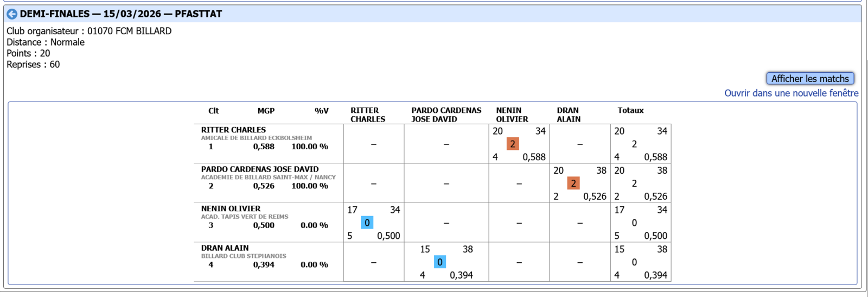Click orange 2 badge in Ritter Charles row
This screenshot has width=868, height=297.
point(513,144)
